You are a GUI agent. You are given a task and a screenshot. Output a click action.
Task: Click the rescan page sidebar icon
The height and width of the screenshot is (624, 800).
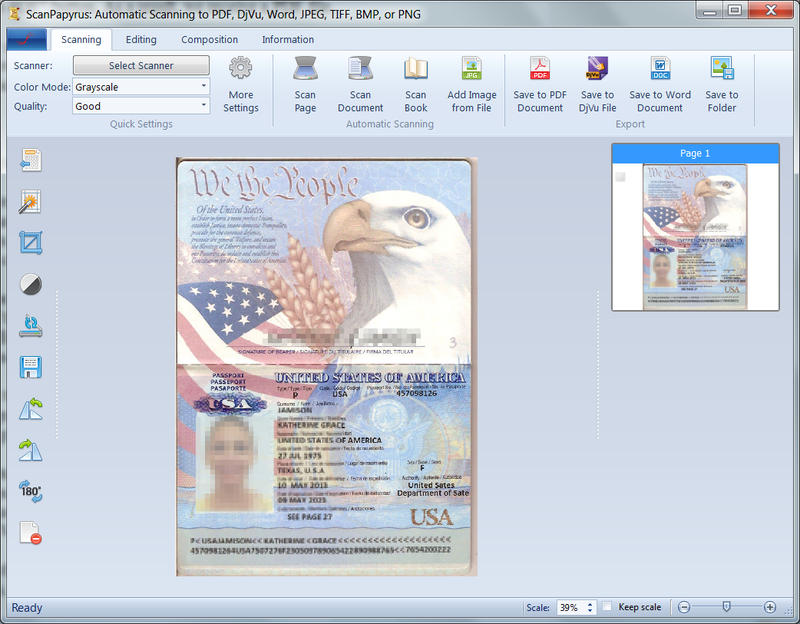point(31,326)
